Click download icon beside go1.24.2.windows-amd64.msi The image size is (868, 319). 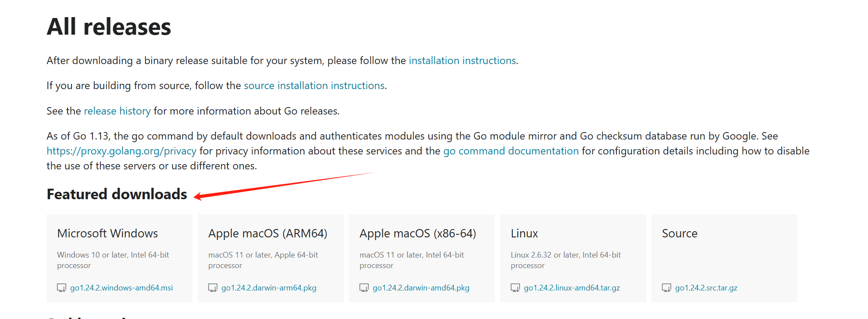[61, 288]
